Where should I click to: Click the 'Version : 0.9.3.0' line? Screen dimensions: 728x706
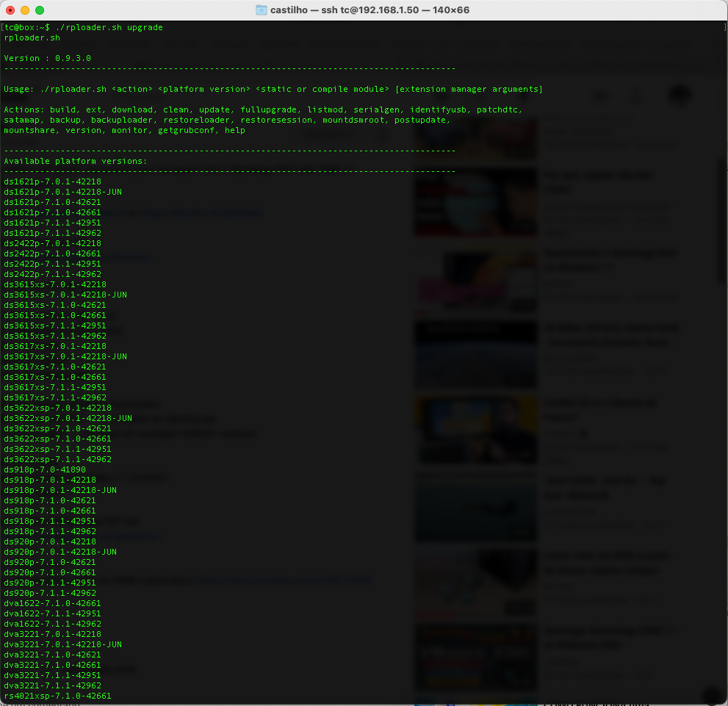pyautogui.click(x=48, y=58)
